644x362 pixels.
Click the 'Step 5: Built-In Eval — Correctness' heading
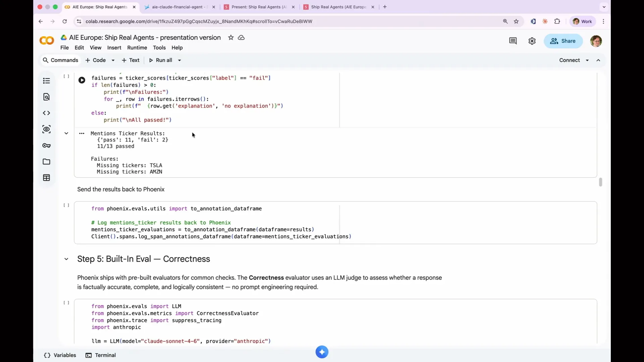pyautogui.click(x=144, y=259)
